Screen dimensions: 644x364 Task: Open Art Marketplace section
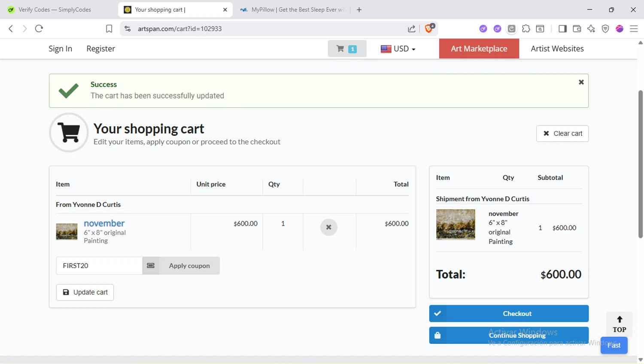(479, 49)
